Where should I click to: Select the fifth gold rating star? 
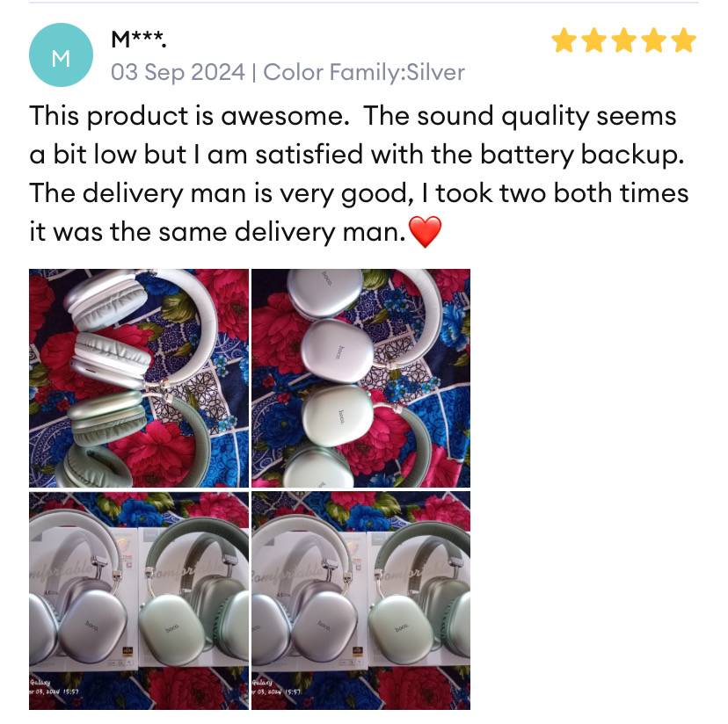click(x=683, y=40)
